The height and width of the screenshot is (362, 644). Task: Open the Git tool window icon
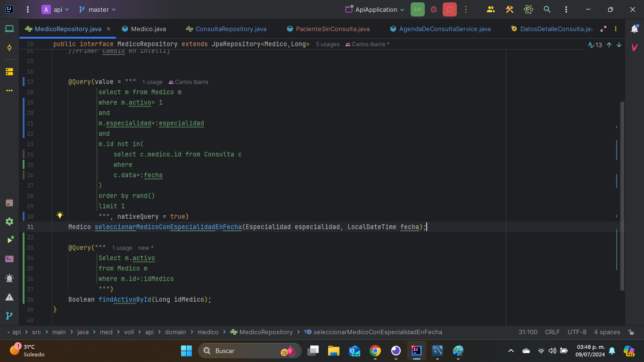(x=9, y=316)
